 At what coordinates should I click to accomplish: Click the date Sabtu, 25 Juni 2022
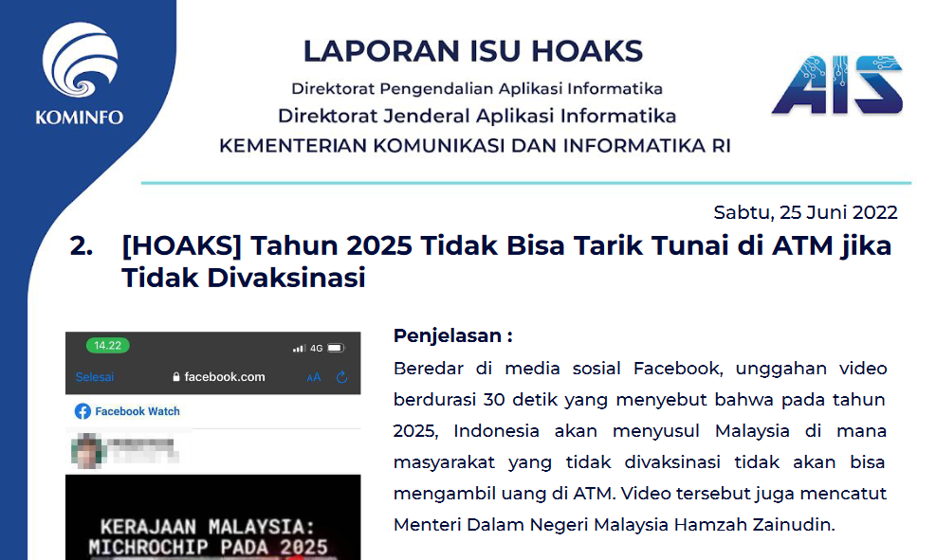(805, 212)
